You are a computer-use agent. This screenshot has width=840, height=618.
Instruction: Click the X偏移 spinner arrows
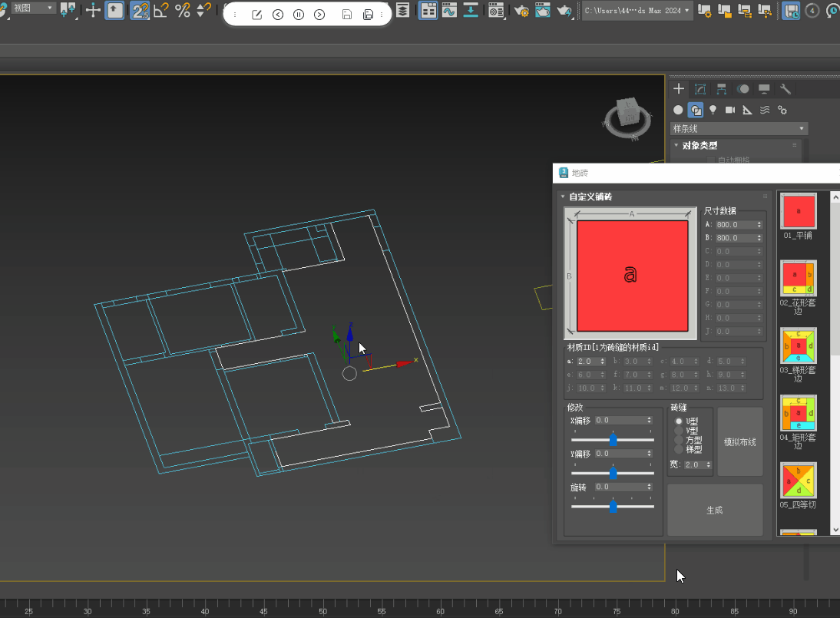point(650,421)
